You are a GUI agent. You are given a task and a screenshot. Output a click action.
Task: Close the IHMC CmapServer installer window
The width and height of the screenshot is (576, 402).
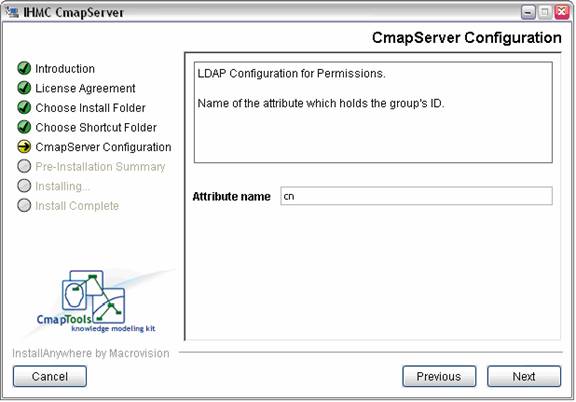coord(562,12)
